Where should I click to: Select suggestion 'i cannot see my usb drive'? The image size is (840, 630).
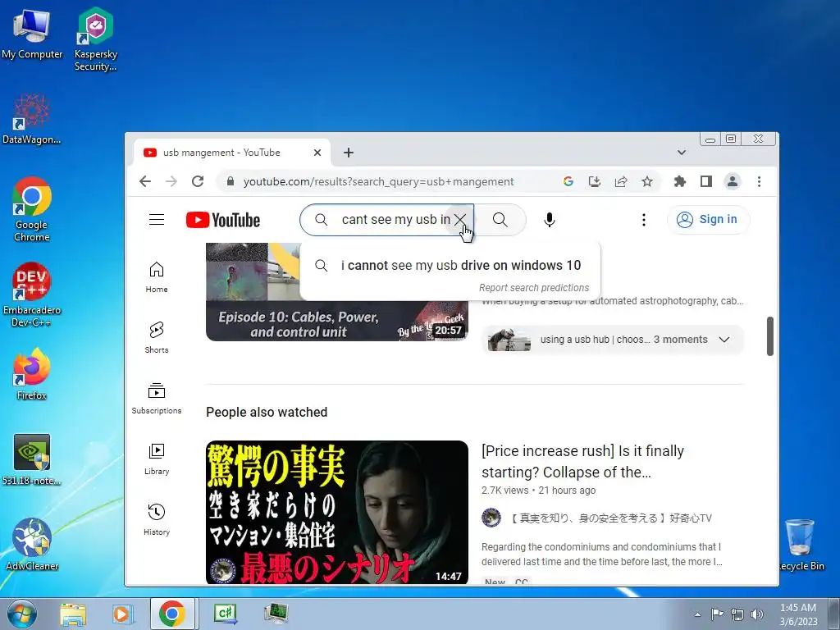[x=450, y=265]
